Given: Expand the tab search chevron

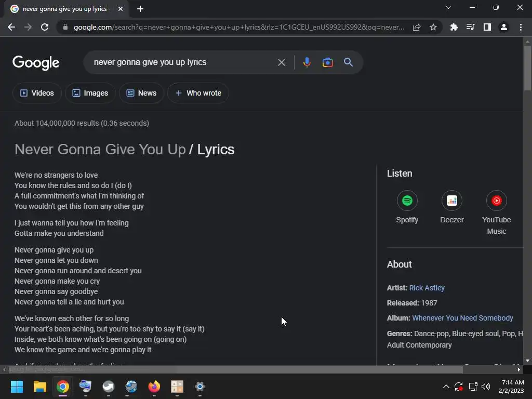Looking at the screenshot, I should (x=448, y=7).
